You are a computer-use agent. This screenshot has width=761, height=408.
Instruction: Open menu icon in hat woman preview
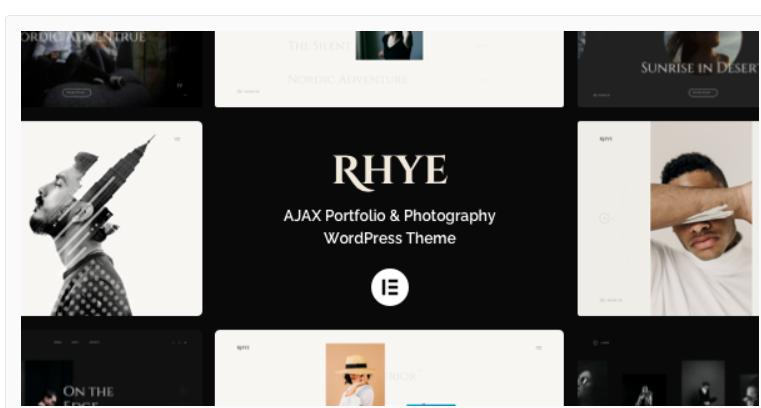(x=538, y=348)
